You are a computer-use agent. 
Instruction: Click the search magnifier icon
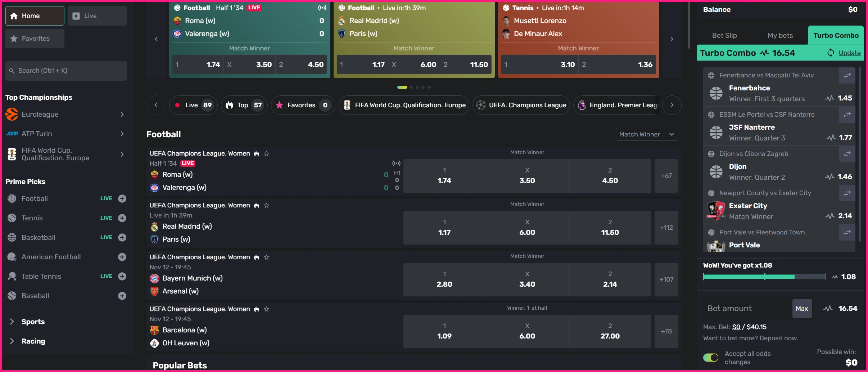pos(12,71)
